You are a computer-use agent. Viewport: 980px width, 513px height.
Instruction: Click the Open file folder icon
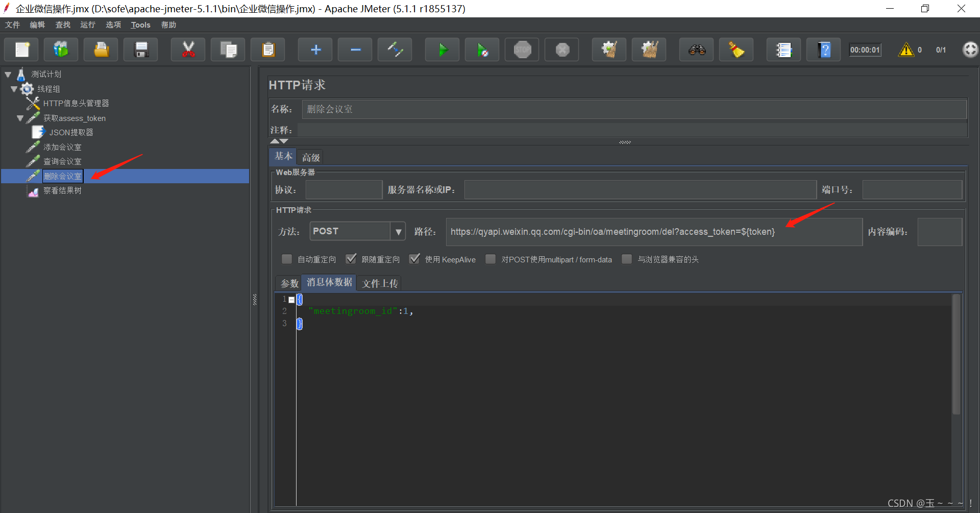point(101,50)
